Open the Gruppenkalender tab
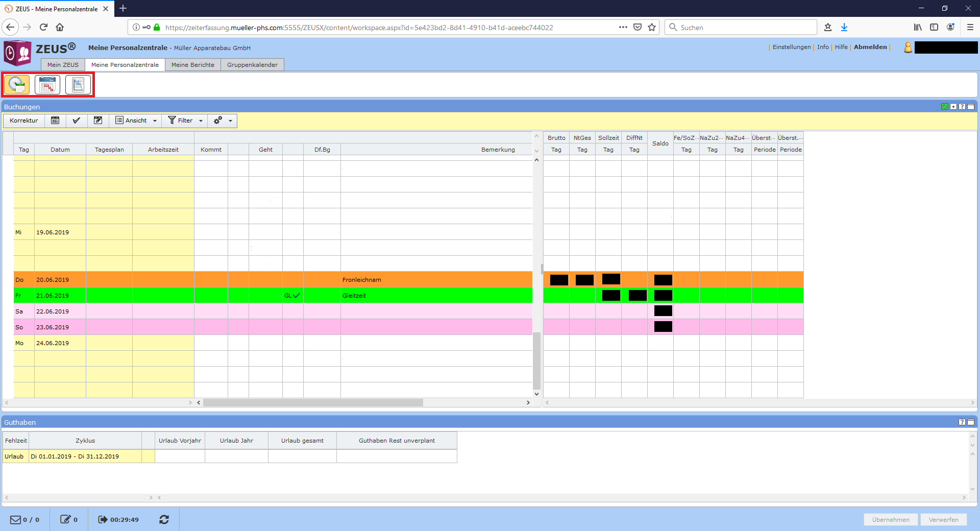This screenshot has width=980, height=531. [x=252, y=65]
